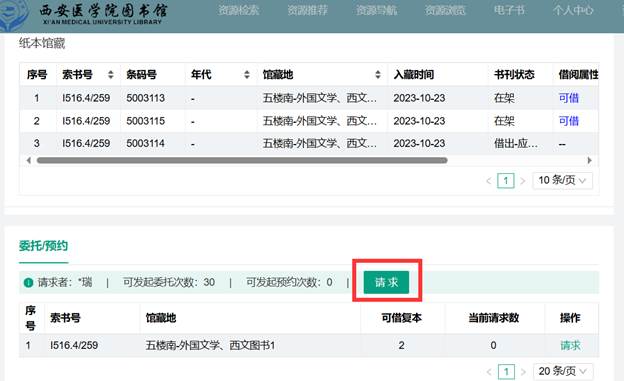The height and width of the screenshot is (381, 624).
Task: Open the 电子书 menu
Action: click(509, 10)
